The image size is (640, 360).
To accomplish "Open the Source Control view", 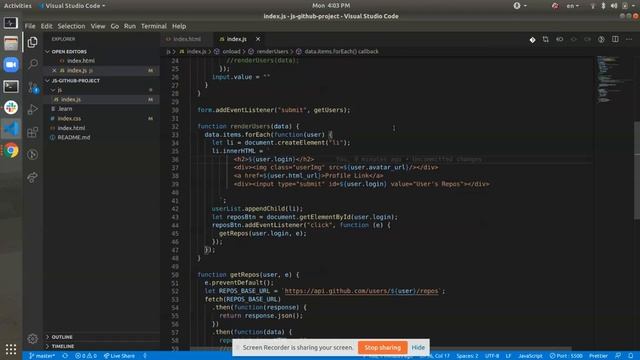I will 33,87.
